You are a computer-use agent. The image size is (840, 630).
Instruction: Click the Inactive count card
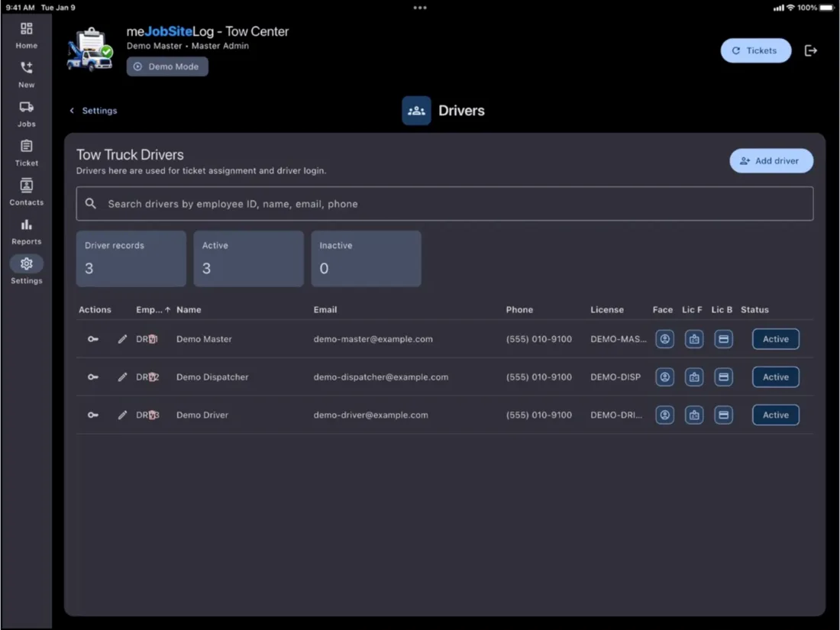click(x=366, y=259)
